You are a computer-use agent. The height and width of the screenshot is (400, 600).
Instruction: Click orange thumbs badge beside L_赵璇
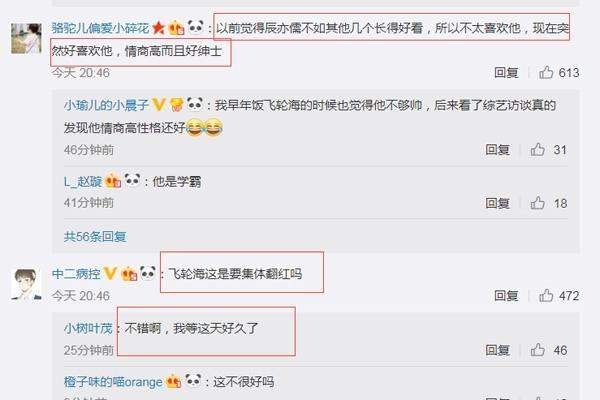coord(113,181)
